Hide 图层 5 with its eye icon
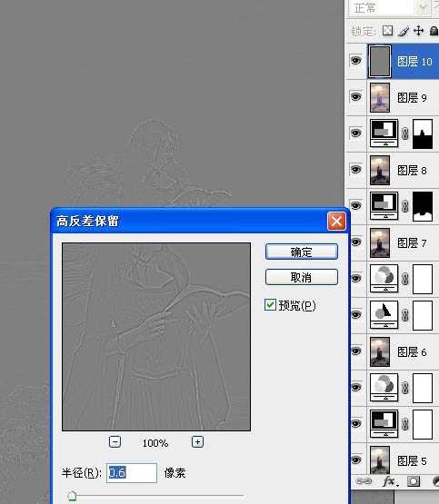The image size is (439, 504). [355, 460]
